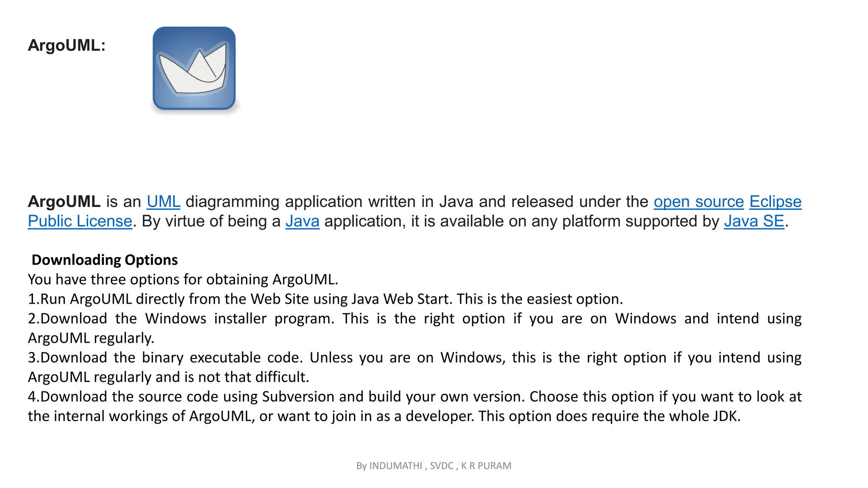Click list item 3 about binary executable code
The width and height of the screenshot is (868, 488).
pyautogui.click(x=415, y=358)
